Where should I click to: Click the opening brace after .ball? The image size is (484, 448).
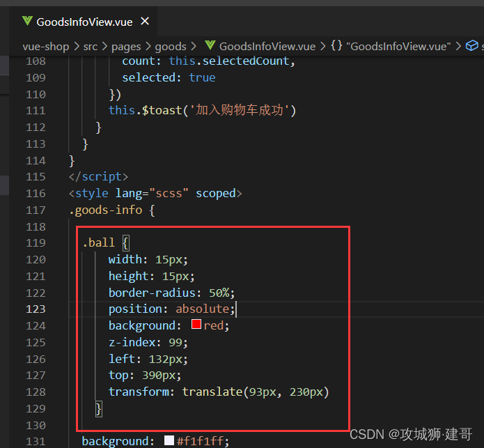point(125,243)
